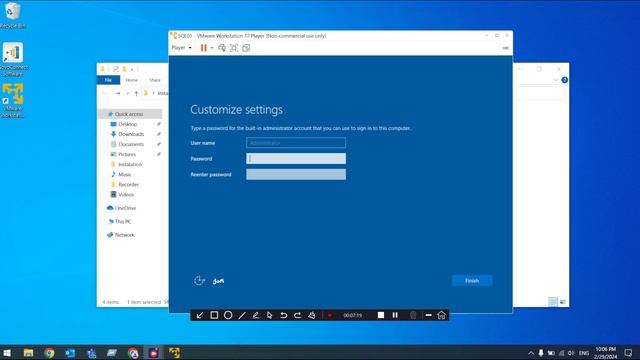Click Send Ctrl+Alt+Del icon in VMware toolbar

pos(222,48)
